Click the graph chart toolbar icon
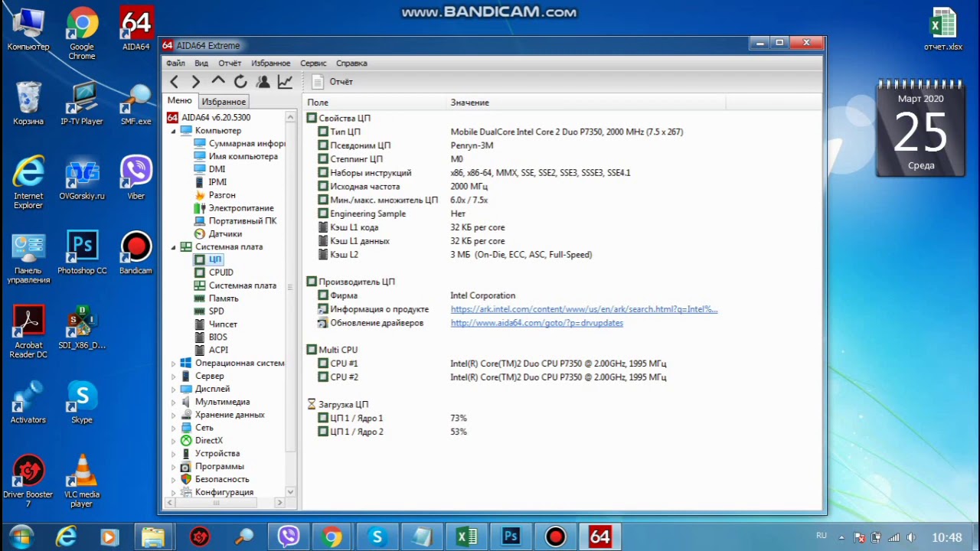 point(285,82)
